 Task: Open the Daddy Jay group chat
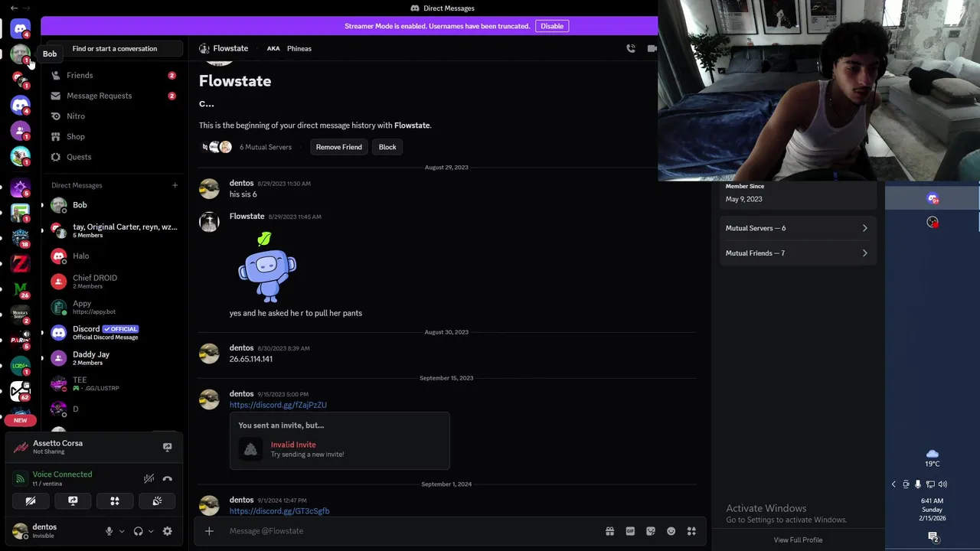(x=113, y=358)
